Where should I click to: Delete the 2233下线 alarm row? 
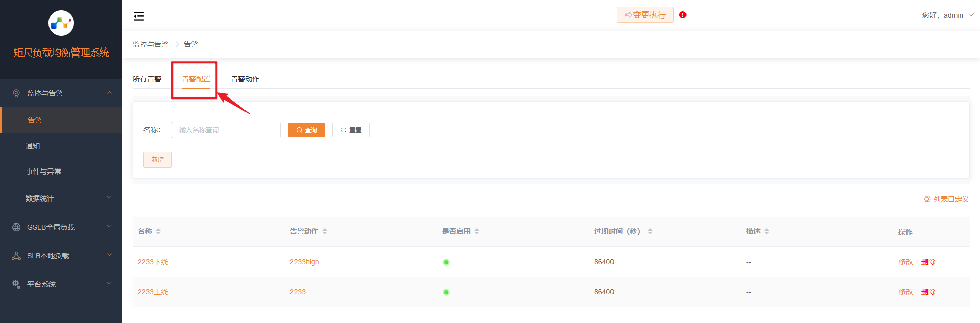(928, 262)
